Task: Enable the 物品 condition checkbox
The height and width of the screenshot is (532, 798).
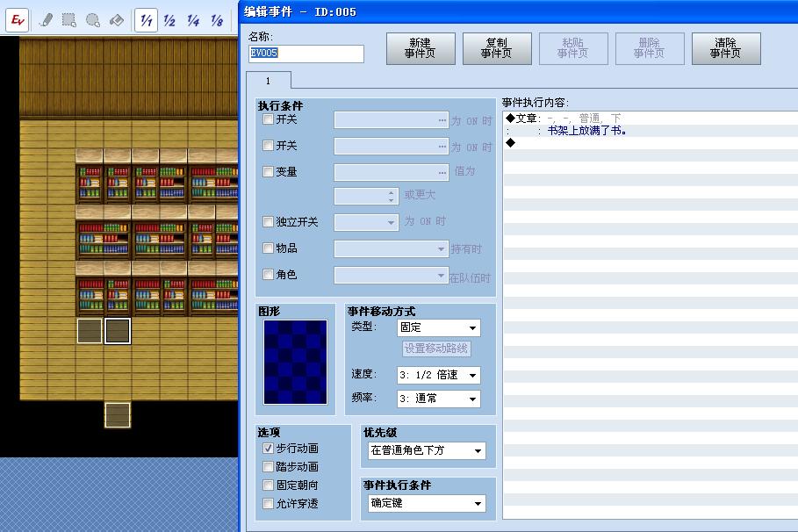Action: 269,248
